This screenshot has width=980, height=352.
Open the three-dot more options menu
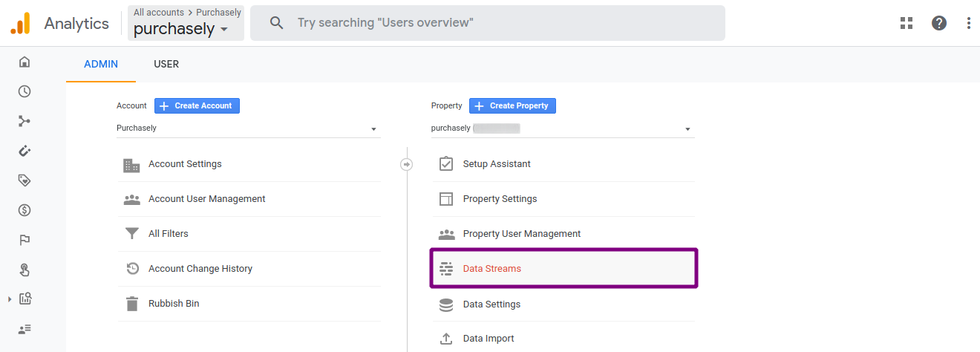tap(969, 23)
